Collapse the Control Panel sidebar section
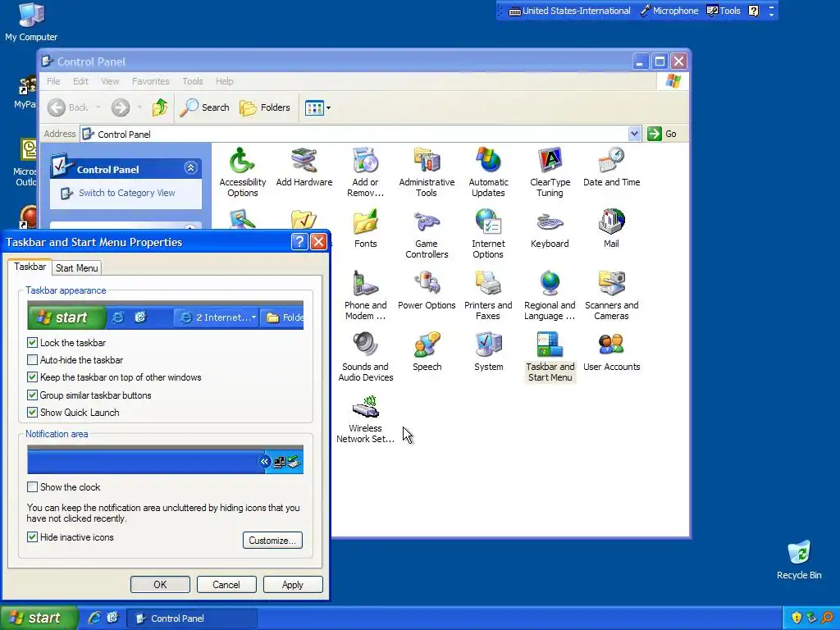 190,168
